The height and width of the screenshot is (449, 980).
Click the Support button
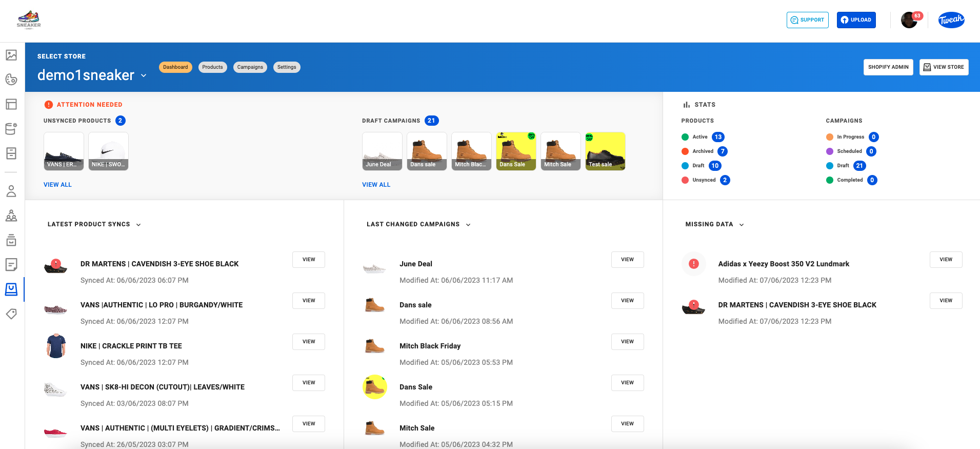tap(807, 20)
